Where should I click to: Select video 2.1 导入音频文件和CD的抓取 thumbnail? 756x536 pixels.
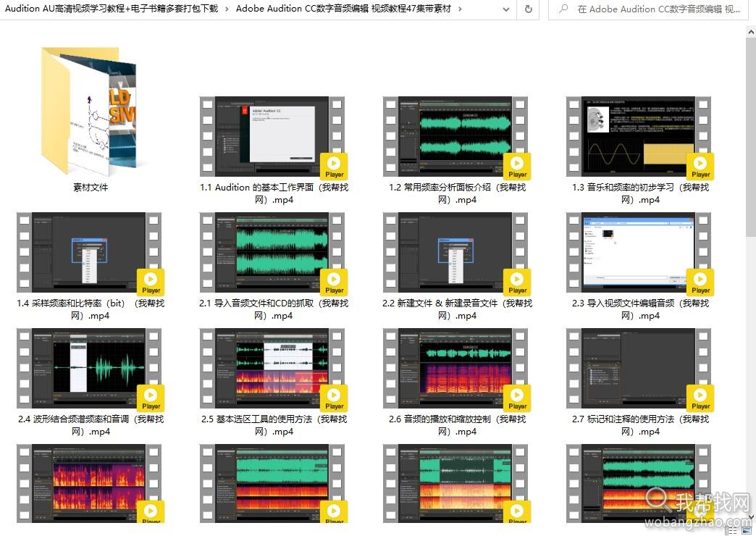coord(272,252)
